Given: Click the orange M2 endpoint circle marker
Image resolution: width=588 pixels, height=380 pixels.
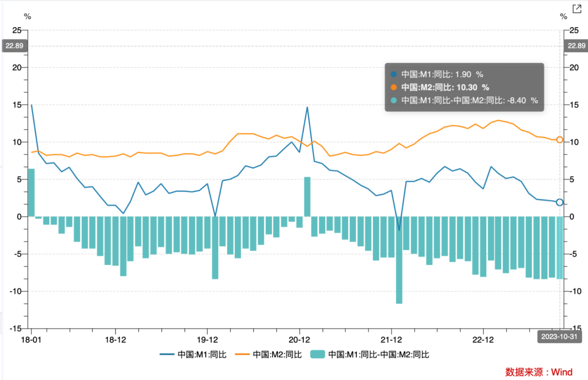Looking at the screenshot, I should [x=560, y=140].
